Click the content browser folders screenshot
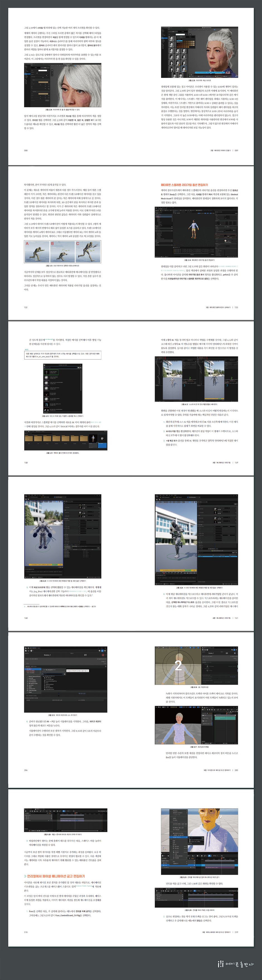The image size is (262, 980). tap(65, 440)
